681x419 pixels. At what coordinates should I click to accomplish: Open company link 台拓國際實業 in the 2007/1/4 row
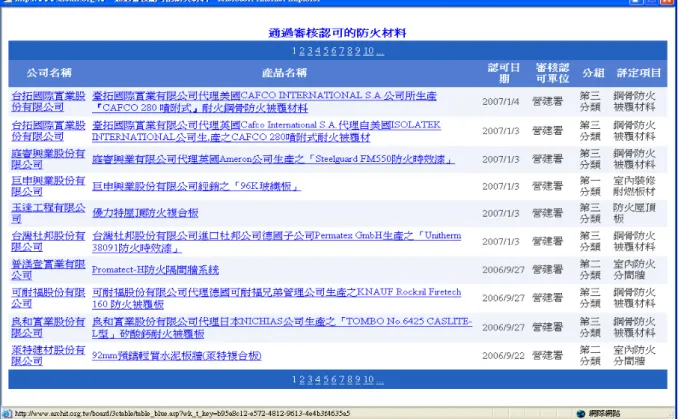coord(48,102)
